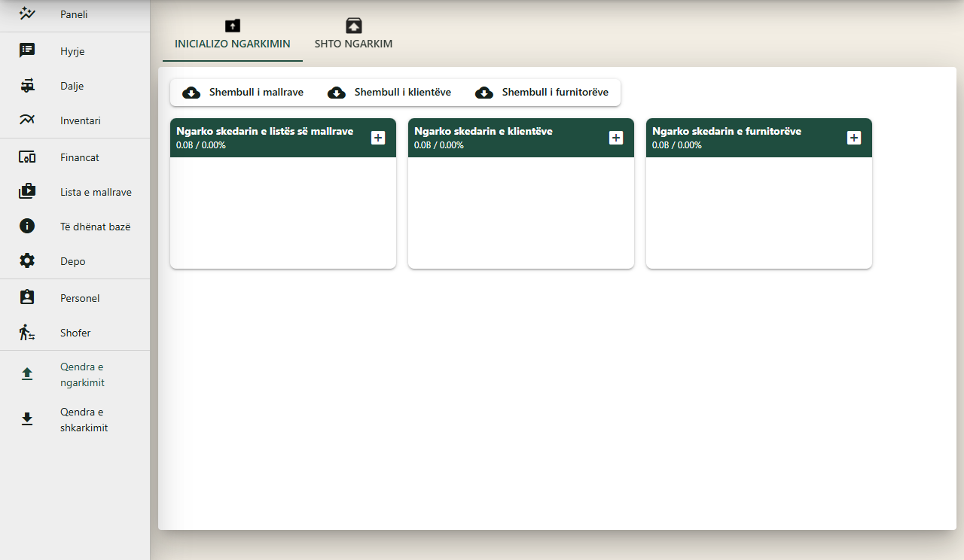The width and height of the screenshot is (964, 560).
Task: Open Hyrje menu entry
Action: point(75,50)
